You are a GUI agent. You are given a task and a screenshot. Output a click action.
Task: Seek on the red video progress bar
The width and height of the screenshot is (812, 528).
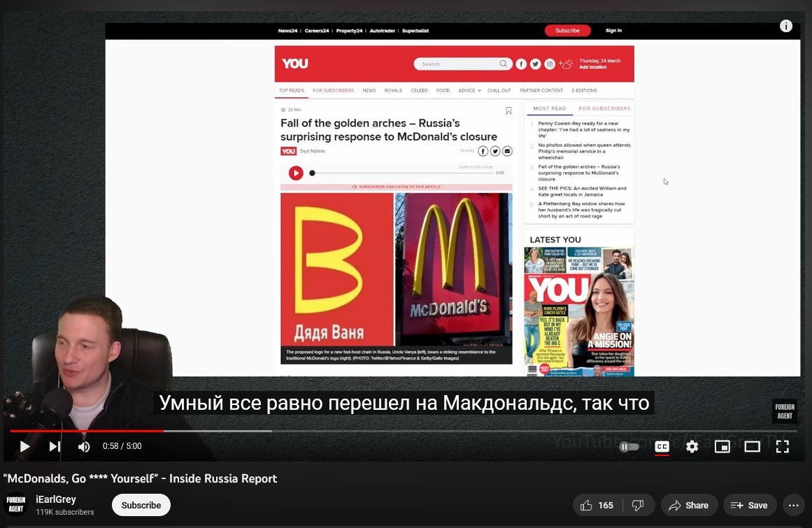87,430
